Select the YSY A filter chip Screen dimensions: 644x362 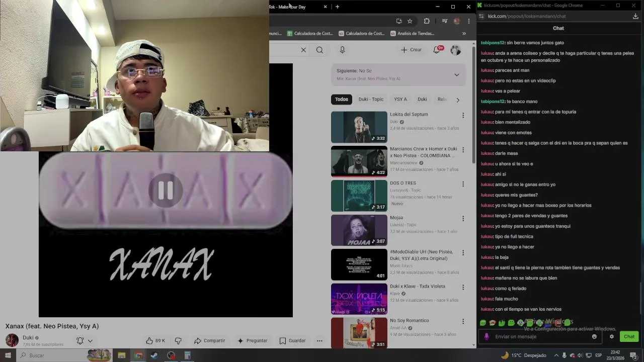click(x=400, y=99)
